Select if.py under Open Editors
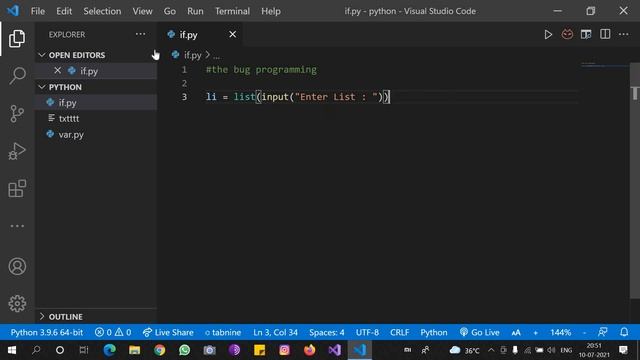Viewport: 640px width, 360px height. point(96,71)
